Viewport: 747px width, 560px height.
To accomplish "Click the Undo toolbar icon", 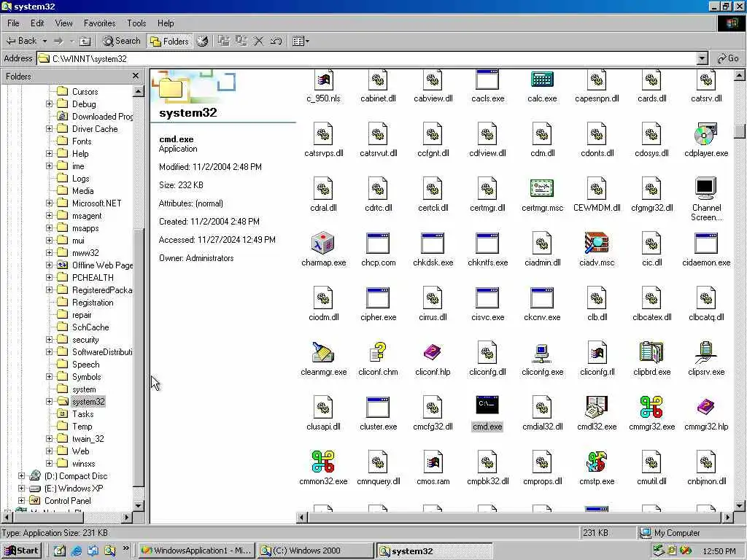I will (x=276, y=41).
